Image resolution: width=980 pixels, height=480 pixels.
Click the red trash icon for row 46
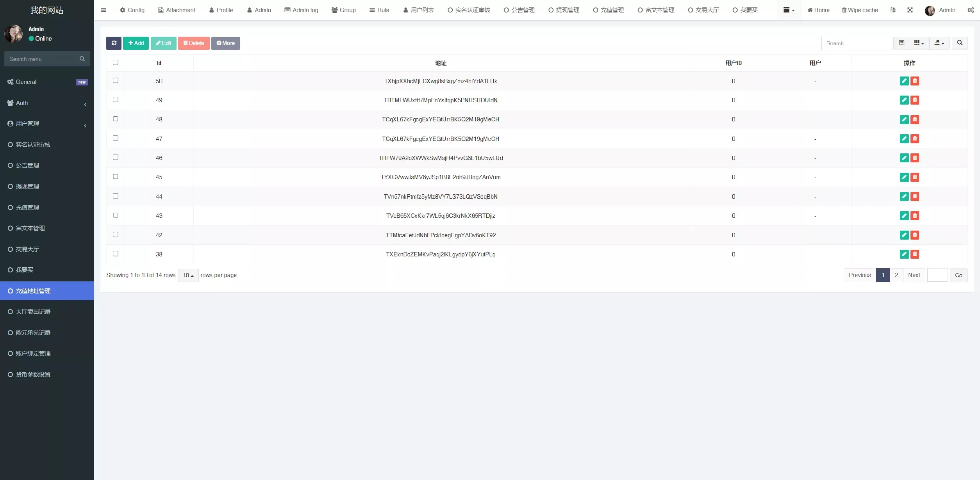coord(915,158)
